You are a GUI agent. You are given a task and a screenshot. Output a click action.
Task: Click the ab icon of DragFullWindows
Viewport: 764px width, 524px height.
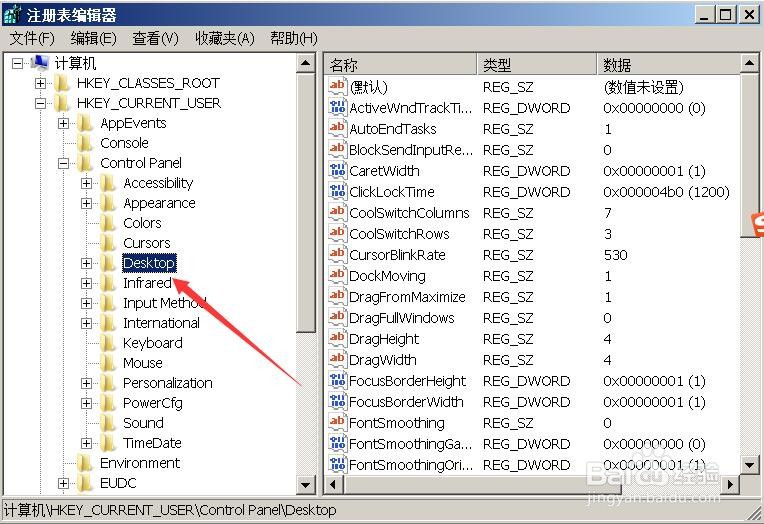[x=337, y=318]
